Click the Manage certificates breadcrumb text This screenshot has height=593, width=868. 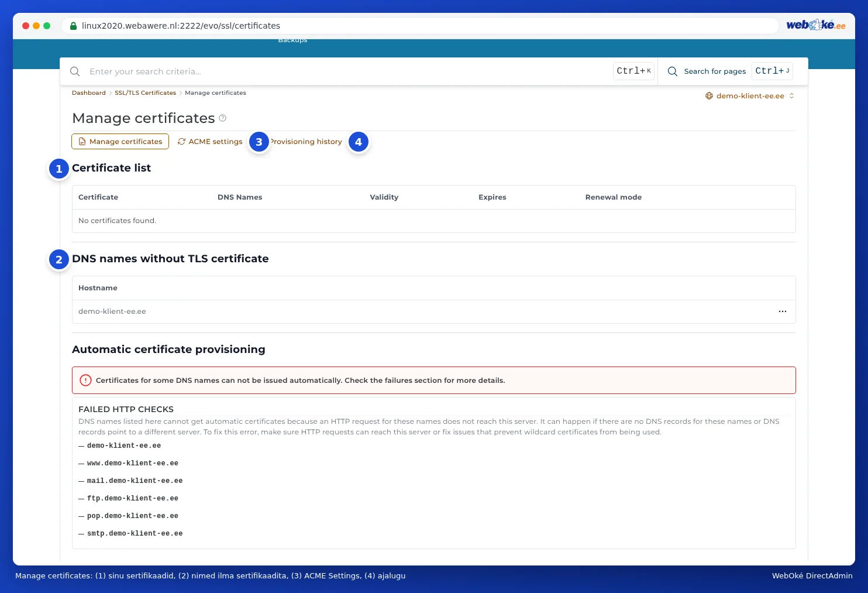click(x=215, y=93)
